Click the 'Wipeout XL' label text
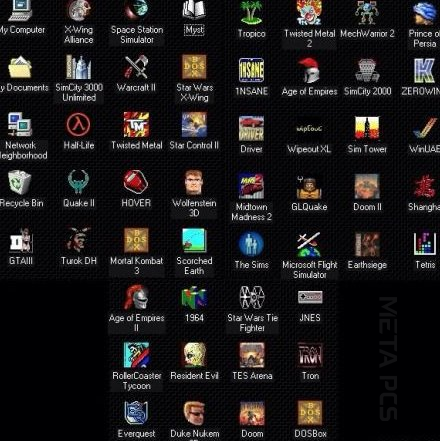The image size is (440, 441). (309, 149)
